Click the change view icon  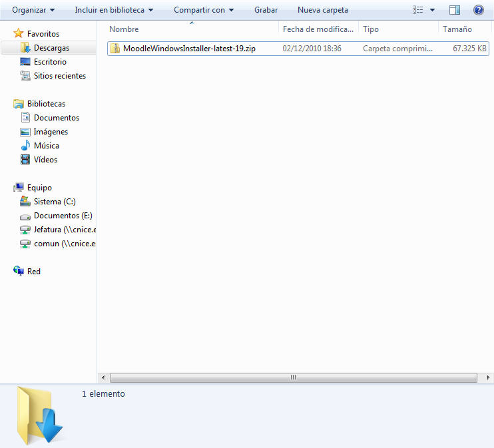coord(418,10)
